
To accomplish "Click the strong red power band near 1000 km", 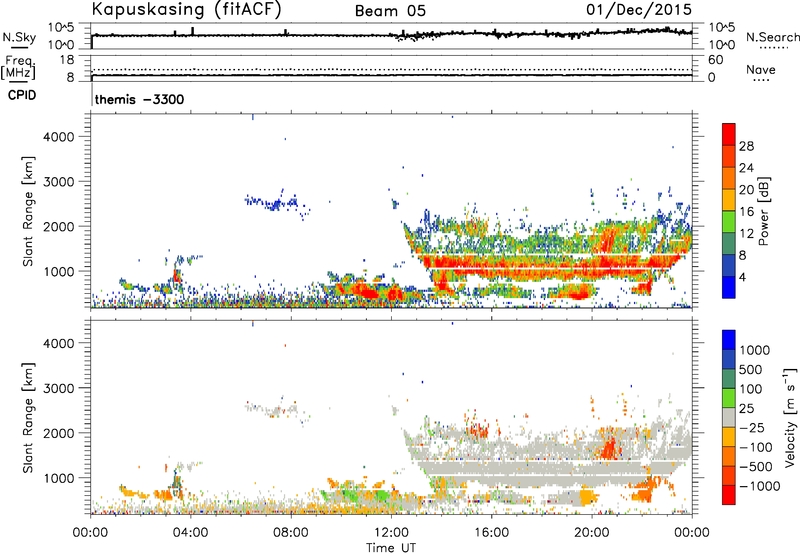I will coord(551,265).
